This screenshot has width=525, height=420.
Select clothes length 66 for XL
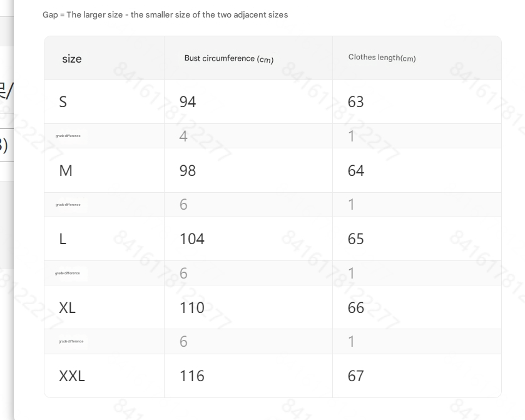coord(356,307)
